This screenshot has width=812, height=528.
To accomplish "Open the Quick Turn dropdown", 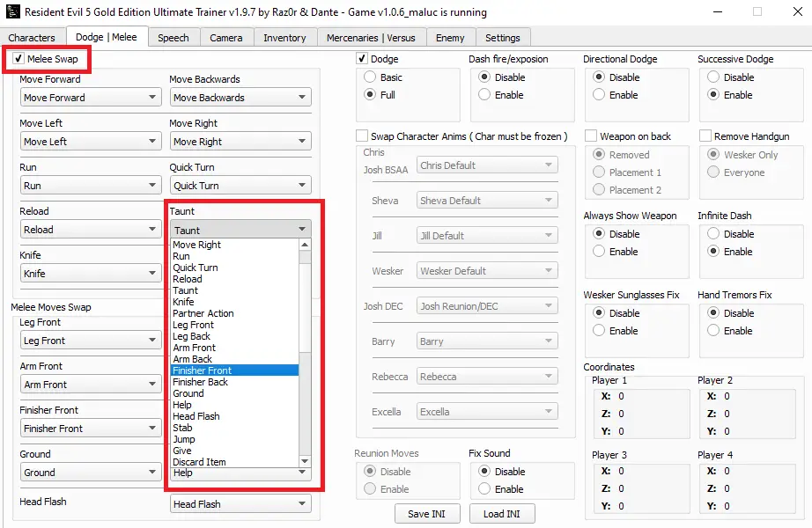I will click(x=240, y=186).
